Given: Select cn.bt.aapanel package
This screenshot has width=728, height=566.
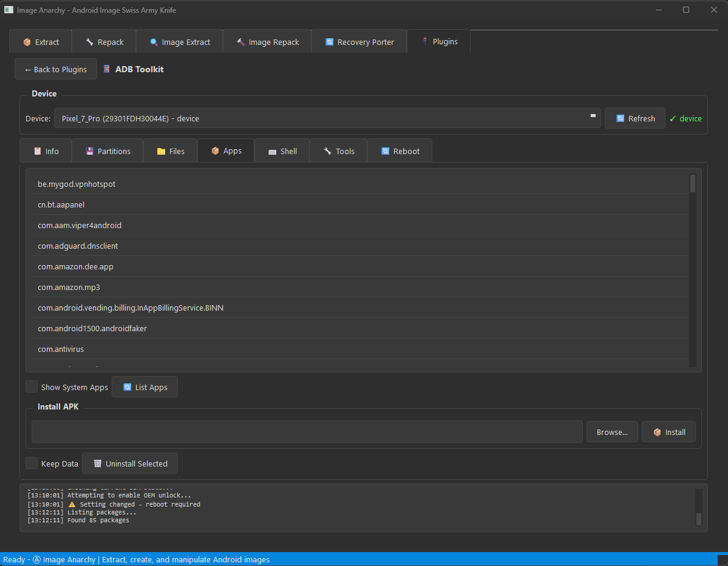Looking at the screenshot, I should pyautogui.click(x=360, y=204).
